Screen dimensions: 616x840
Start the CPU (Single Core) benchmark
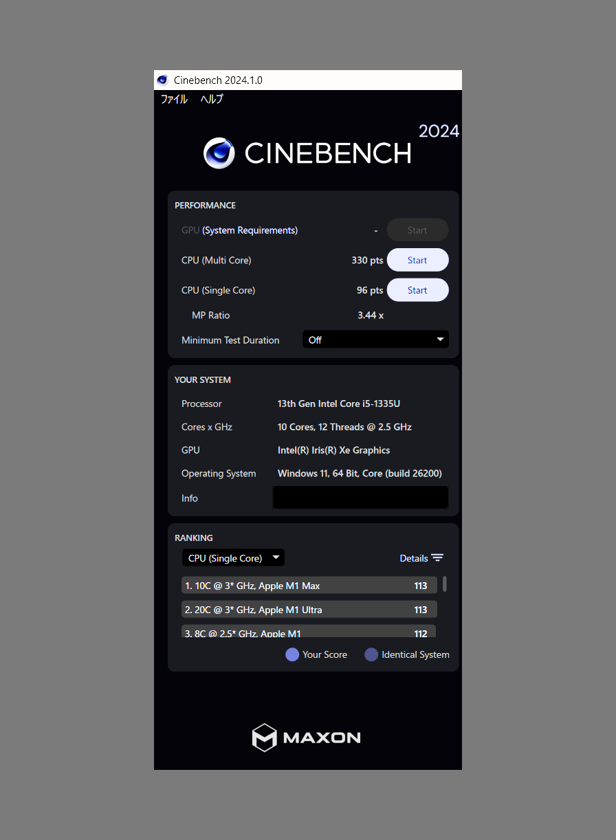coord(418,290)
